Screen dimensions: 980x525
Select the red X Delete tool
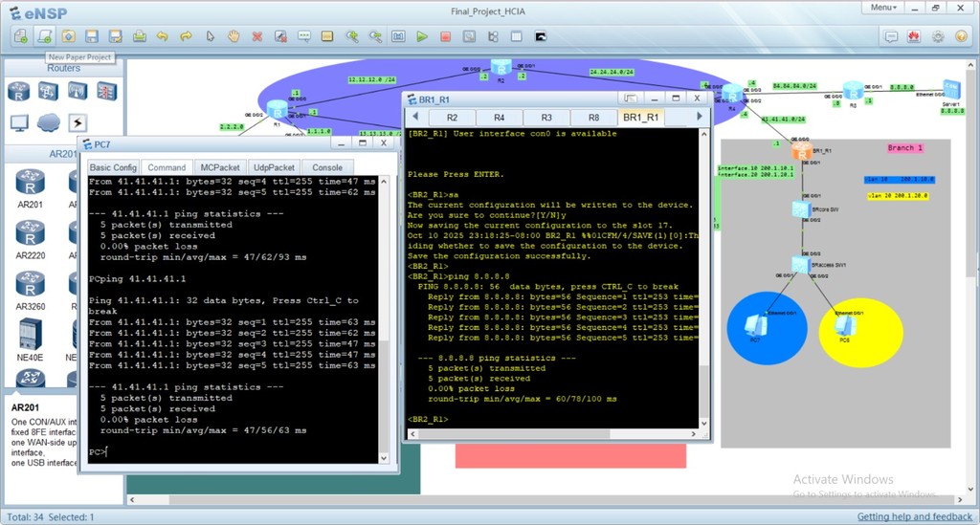256,36
